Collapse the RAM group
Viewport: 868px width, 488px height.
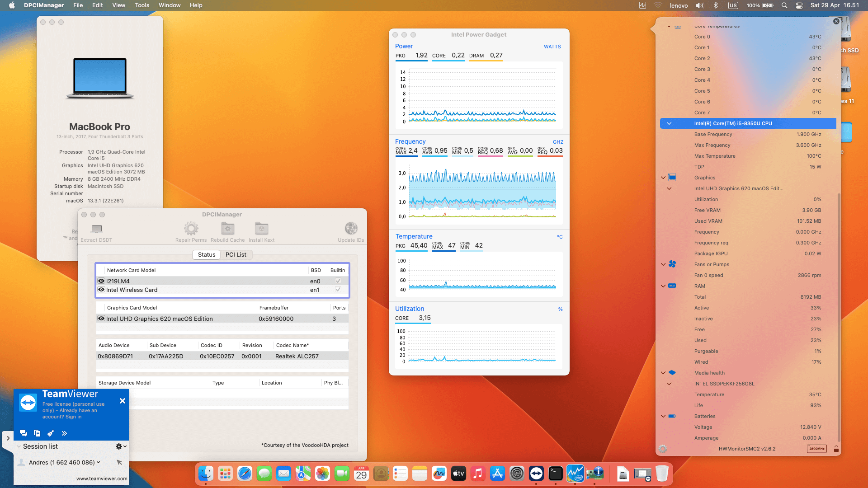point(663,286)
